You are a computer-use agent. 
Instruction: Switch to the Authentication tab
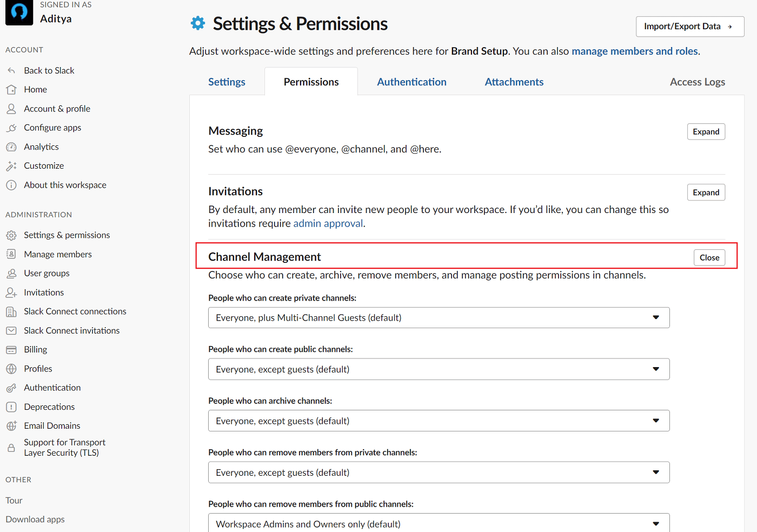[x=411, y=82]
